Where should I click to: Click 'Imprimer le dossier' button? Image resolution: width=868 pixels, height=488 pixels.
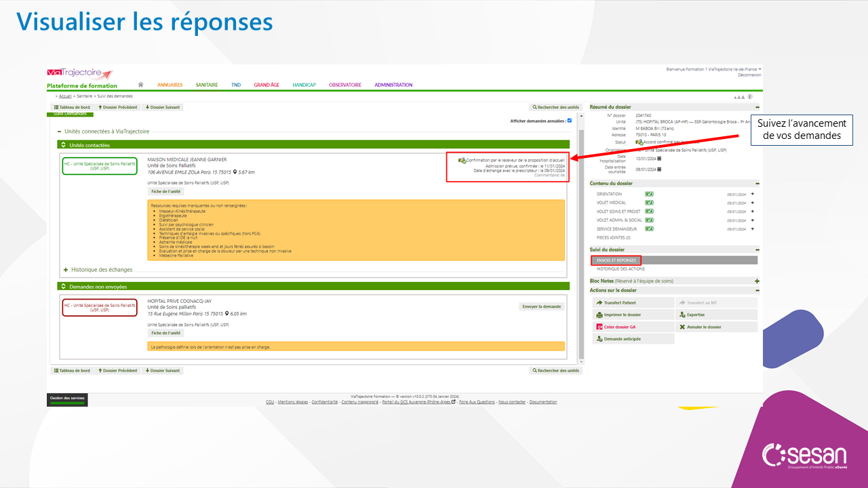(x=622, y=315)
